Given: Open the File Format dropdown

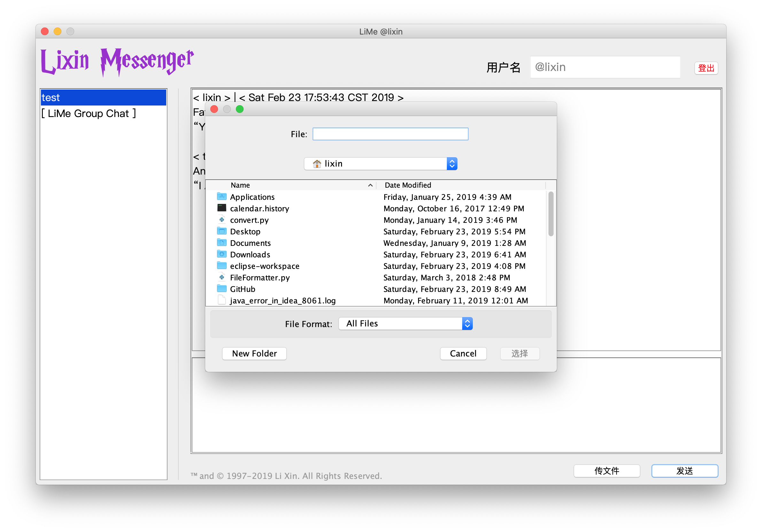Looking at the screenshot, I should (x=405, y=324).
